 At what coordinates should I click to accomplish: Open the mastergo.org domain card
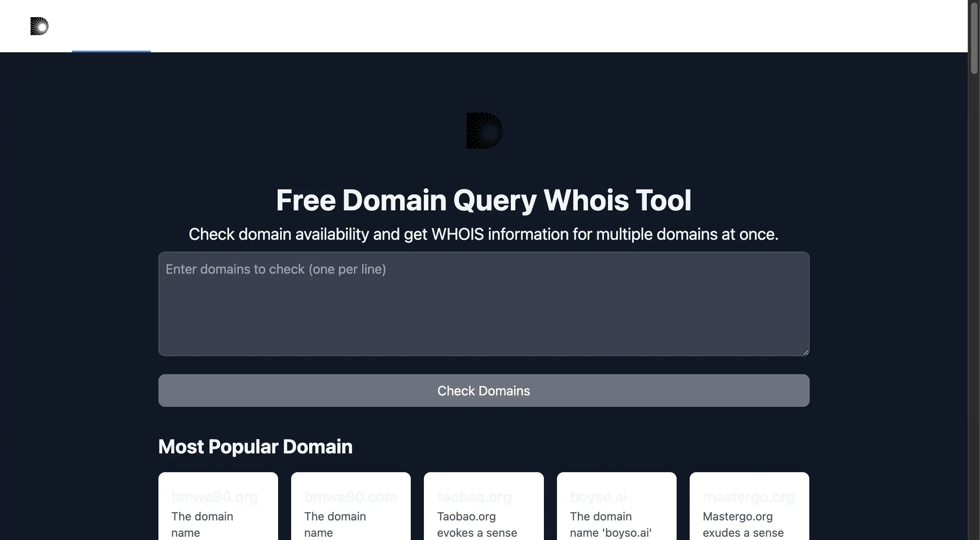tap(749, 506)
